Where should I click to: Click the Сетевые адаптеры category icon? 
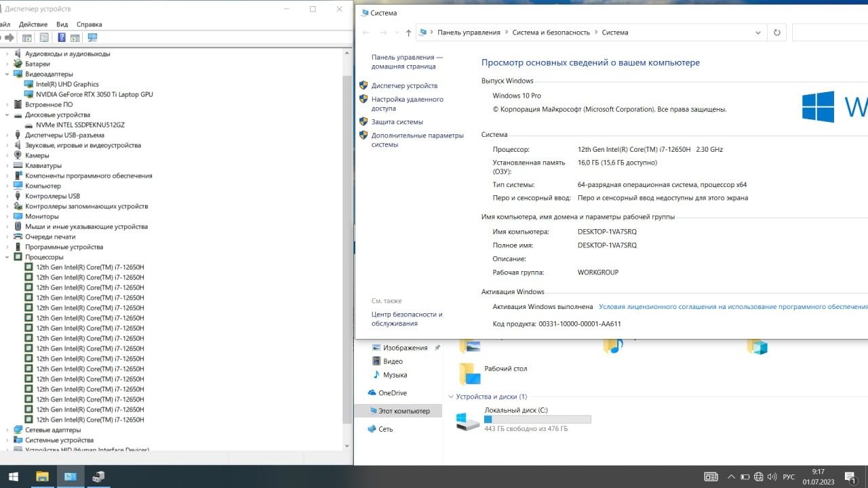click(x=18, y=430)
